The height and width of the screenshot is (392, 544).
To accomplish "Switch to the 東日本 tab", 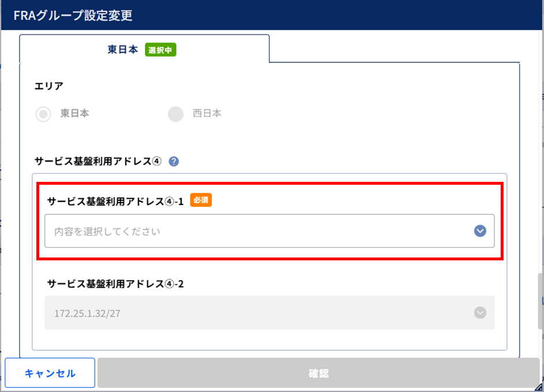I will point(122,50).
